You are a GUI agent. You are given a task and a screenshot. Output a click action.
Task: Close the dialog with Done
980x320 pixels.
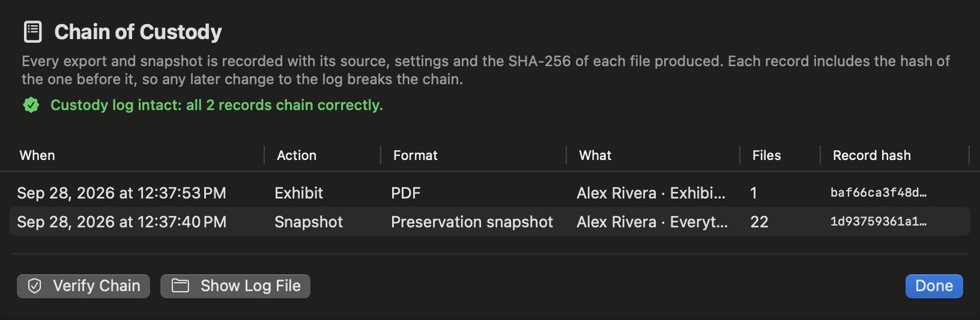[x=934, y=286]
